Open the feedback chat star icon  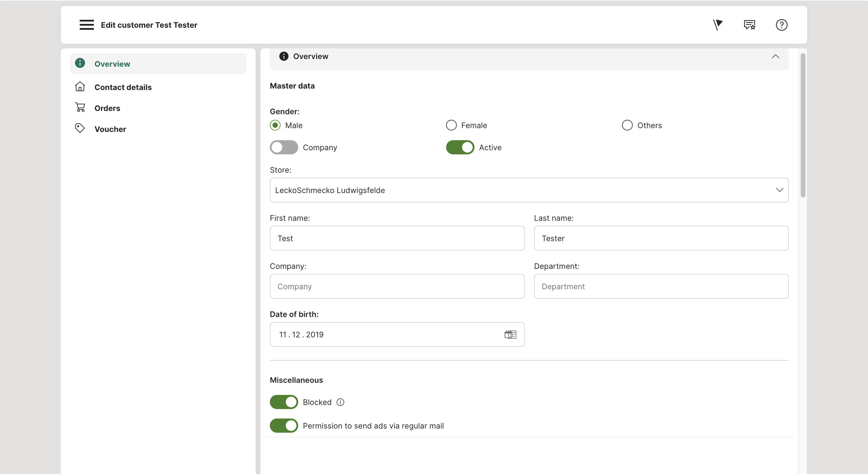749,25
